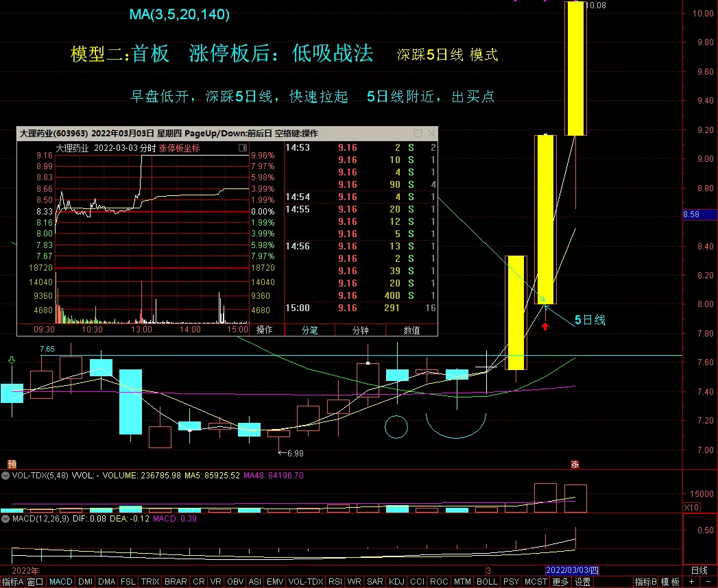Click the 8.58 price marker on axis
This screenshot has width=718, height=588.
point(699,214)
